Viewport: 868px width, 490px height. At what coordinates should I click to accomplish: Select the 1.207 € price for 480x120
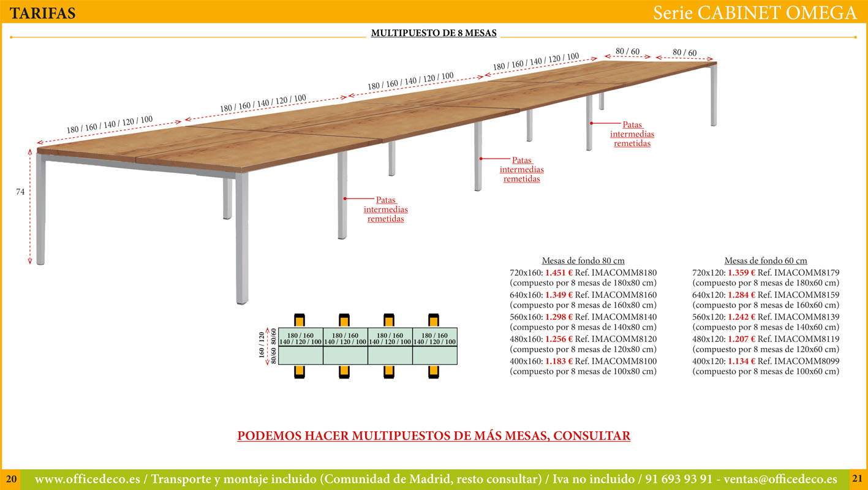point(741,339)
